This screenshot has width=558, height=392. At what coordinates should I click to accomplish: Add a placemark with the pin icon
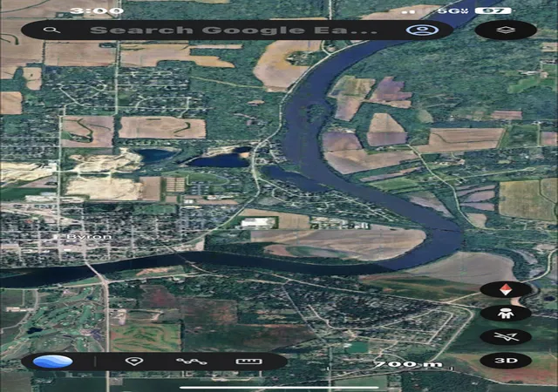click(134, 362)
